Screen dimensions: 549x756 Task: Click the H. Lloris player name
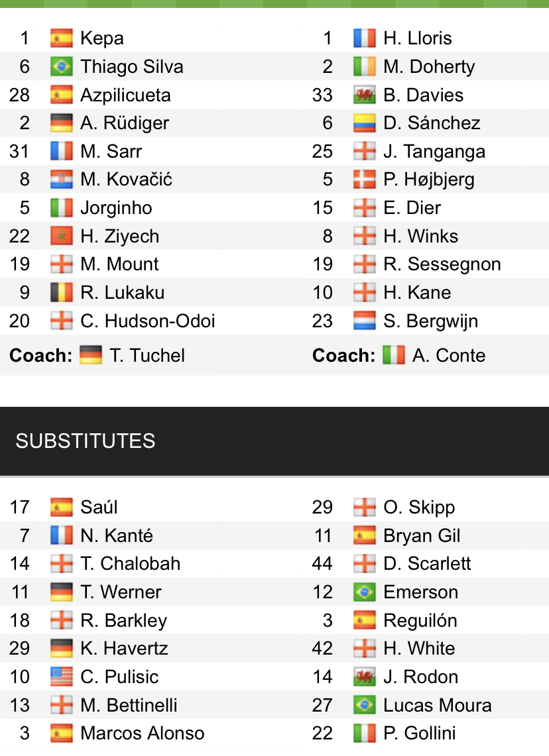pos(417,38)
